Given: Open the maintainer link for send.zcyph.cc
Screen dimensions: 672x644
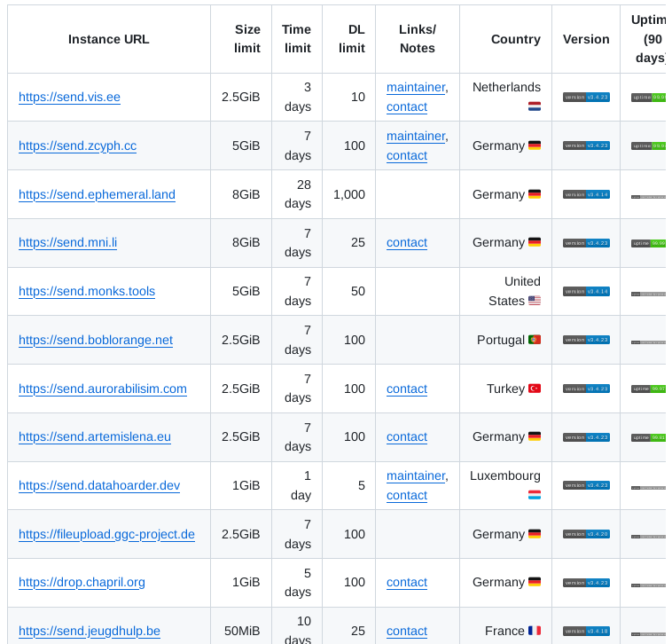Looking at the screenshot, I should click(415, 136).
